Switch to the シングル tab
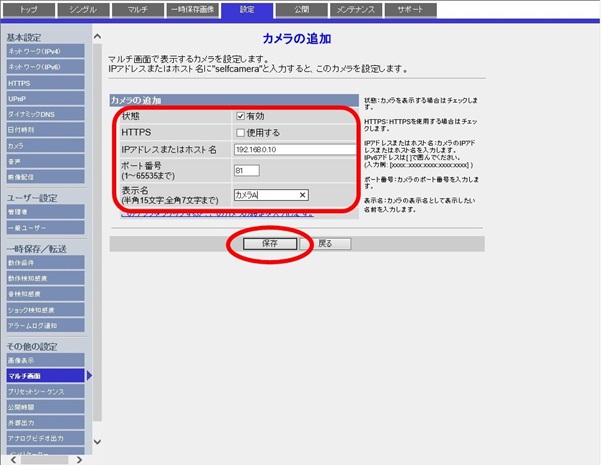The width and height of the screenshot is (601, 465). [84, 10]
